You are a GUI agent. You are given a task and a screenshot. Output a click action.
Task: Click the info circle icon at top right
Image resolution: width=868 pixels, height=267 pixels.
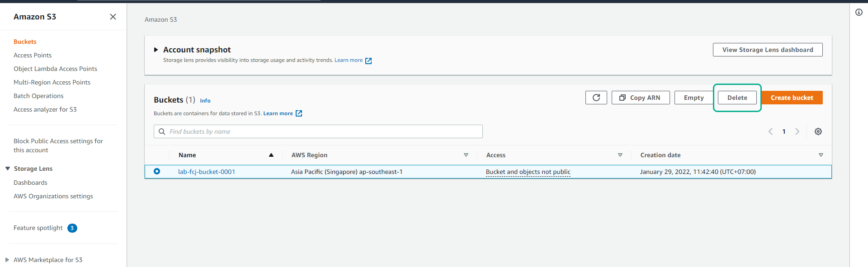tap(859, 13)
